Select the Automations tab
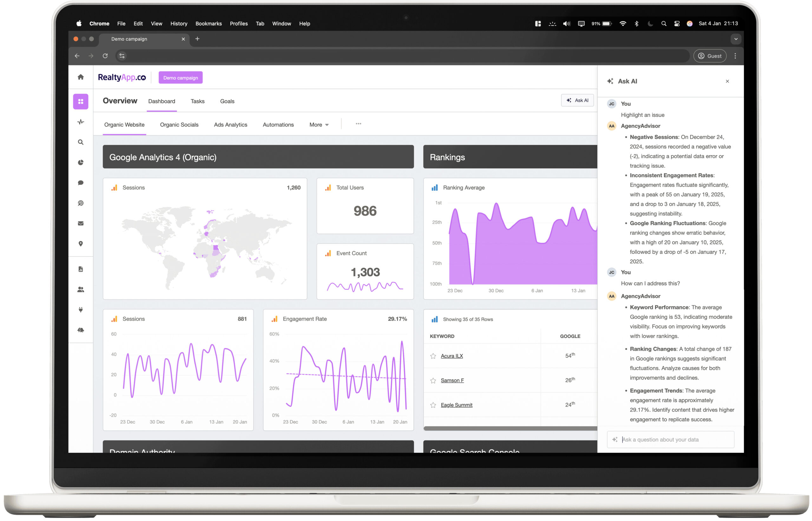Viewport: 812px width, 521px height. pos(278,125)
